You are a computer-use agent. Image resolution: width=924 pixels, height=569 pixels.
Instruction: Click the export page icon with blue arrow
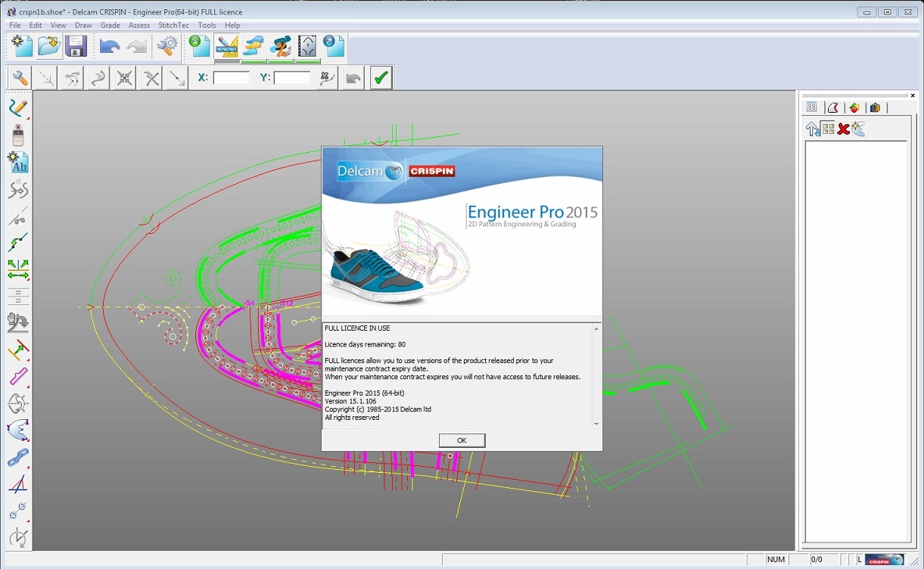pyautogui.click(x=334, y=46)
